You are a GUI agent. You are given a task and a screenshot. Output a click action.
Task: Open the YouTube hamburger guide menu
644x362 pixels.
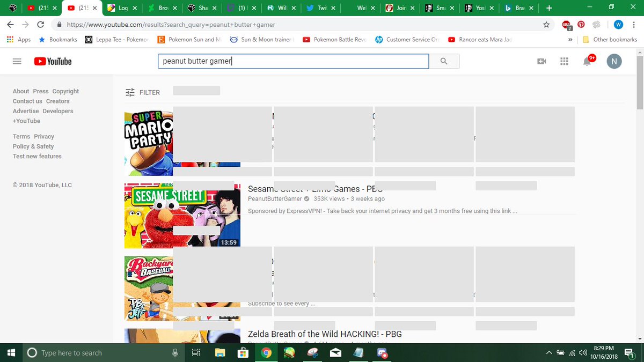17,62
